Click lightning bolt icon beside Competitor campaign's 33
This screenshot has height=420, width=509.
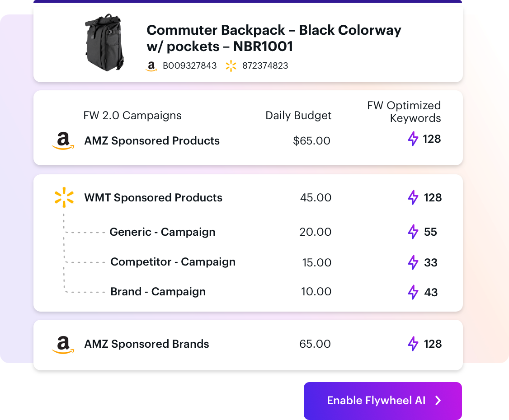pos(413,262)
